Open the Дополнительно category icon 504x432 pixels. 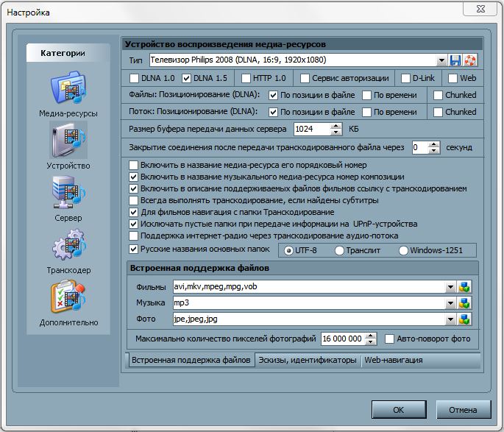pyautogui.click(x=68, y=298)
